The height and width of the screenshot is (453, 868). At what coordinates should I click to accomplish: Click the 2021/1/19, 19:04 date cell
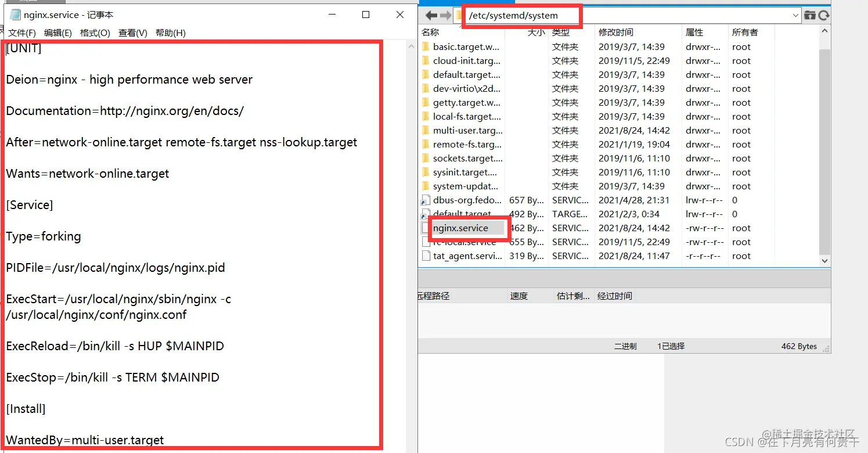pos(633,145)
